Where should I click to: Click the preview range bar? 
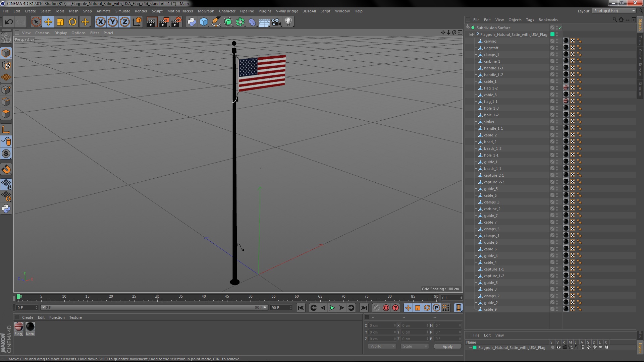(x=154, y=308)
